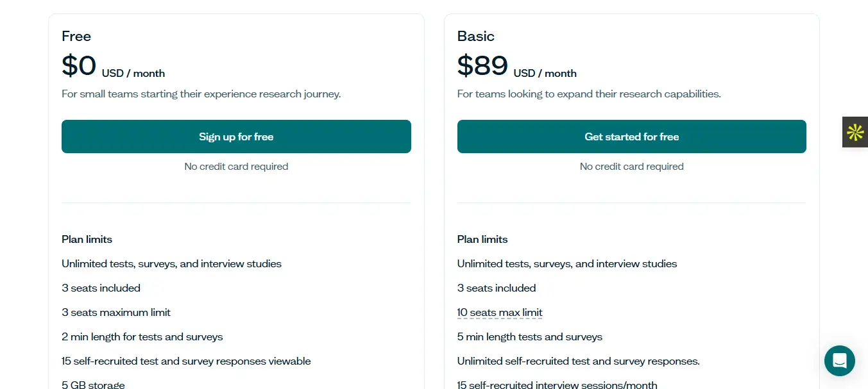Click Unlimited self-recruited test and survey responses line

[x=578, y=361]
